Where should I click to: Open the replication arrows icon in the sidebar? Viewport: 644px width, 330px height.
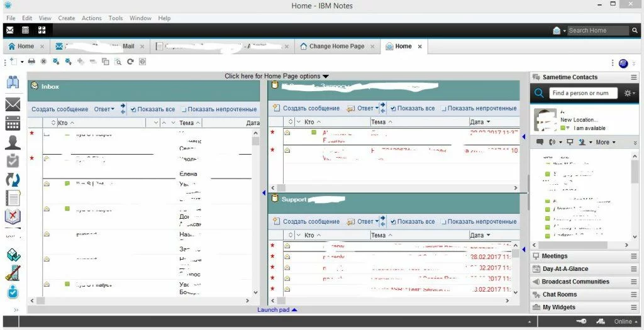coord(13,180)
